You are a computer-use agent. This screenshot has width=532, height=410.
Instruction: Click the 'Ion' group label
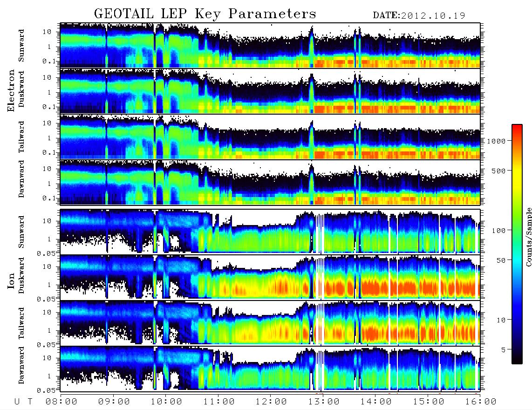(x=11, y=281)
